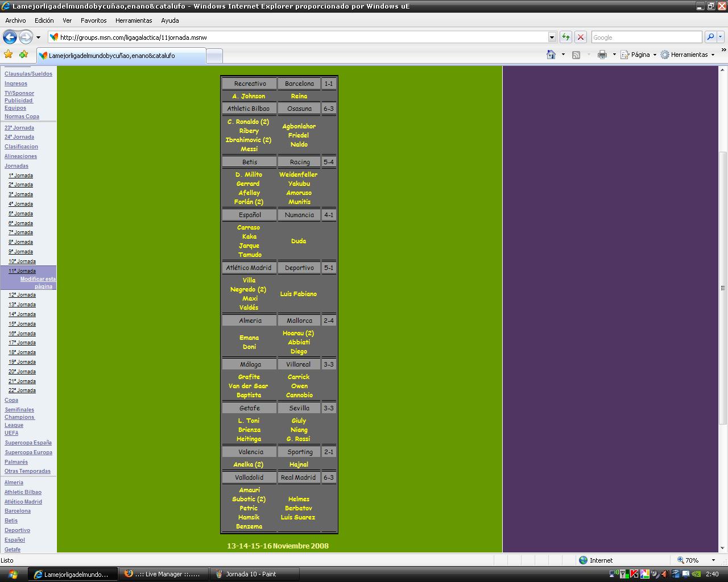Open the Página toolbar menu
This screenshot has height=582, width=728.
tap(638, 55)
